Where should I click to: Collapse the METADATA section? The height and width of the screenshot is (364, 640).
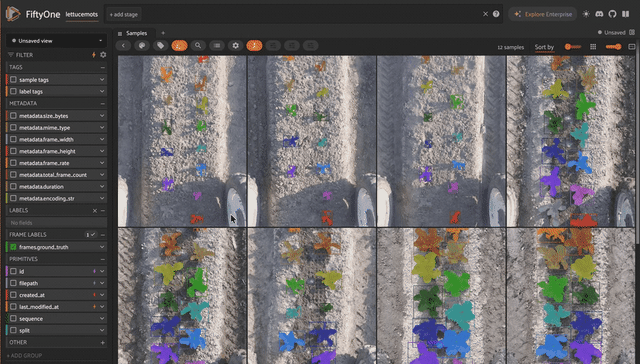[x=102, y=104]
